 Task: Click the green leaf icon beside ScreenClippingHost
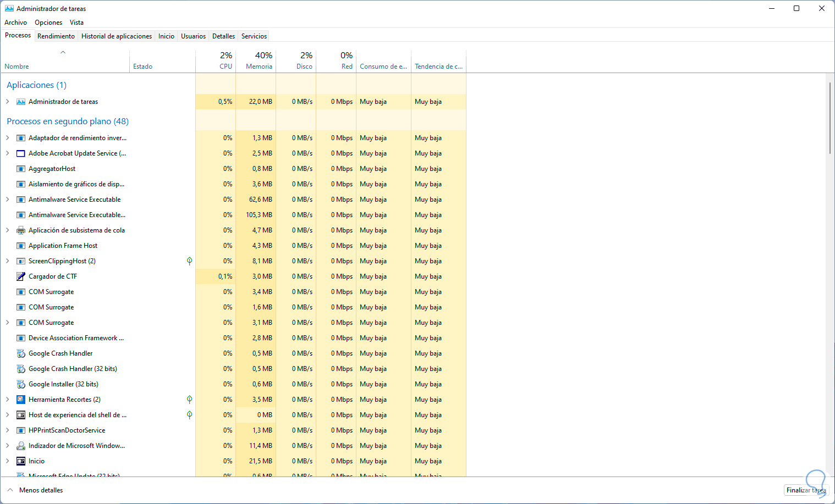tap(189, 261)
